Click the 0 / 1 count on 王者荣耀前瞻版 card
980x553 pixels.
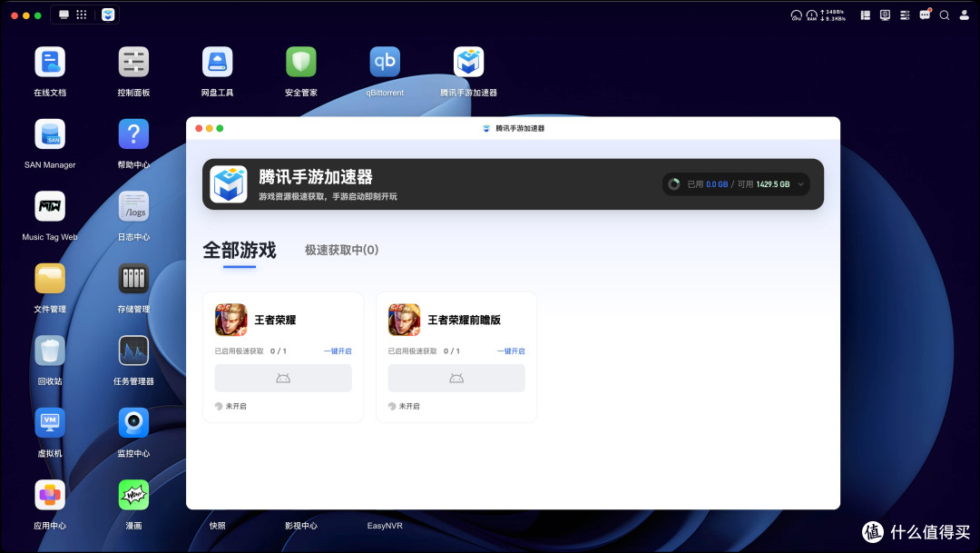coord(451,351)
